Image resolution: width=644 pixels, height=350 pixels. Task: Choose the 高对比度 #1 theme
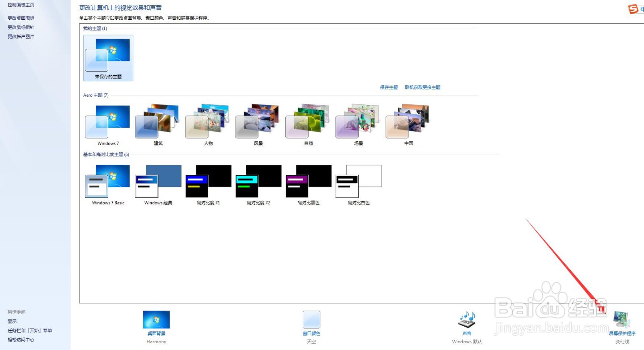[208, 184]
